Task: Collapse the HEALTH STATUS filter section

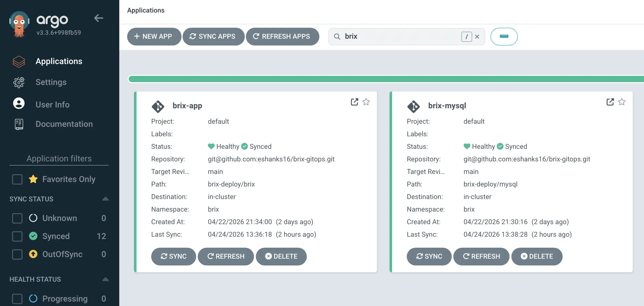Action: click(x=105, y=279)
